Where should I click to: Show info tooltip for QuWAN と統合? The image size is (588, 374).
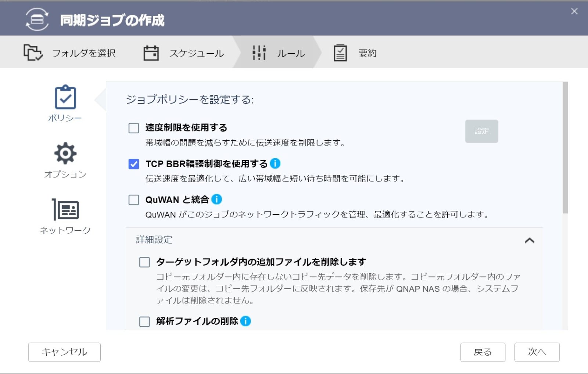[217, 199]
